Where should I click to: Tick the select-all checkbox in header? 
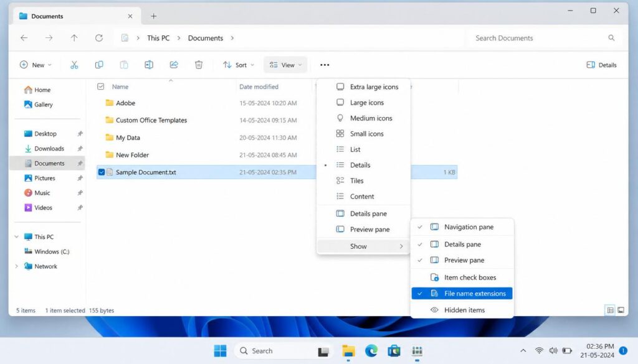100,86
